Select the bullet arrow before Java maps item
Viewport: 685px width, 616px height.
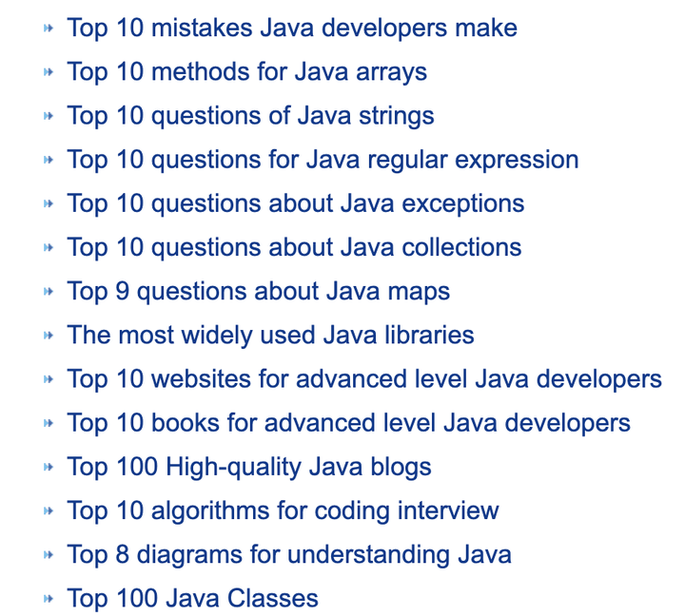49,292
